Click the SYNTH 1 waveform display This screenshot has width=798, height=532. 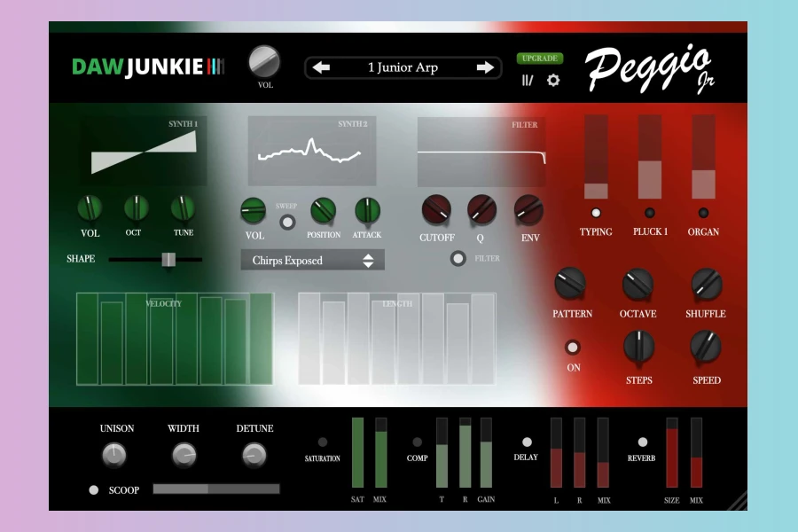pyautogui.click(x=143, y=152)
